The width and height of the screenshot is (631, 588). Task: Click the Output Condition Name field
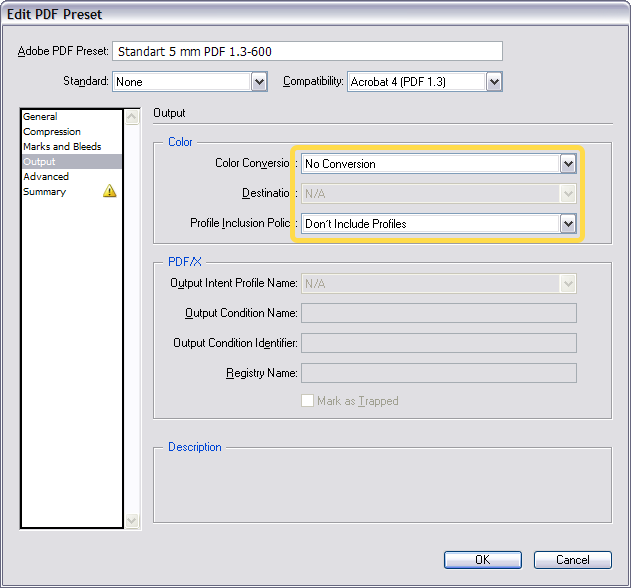tap(439, 313)
